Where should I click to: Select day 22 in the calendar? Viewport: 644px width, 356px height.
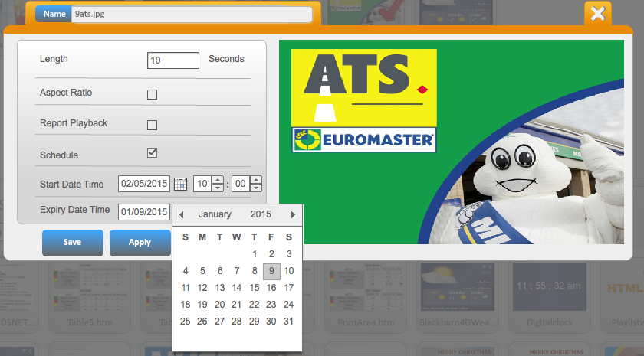point(255,305)
